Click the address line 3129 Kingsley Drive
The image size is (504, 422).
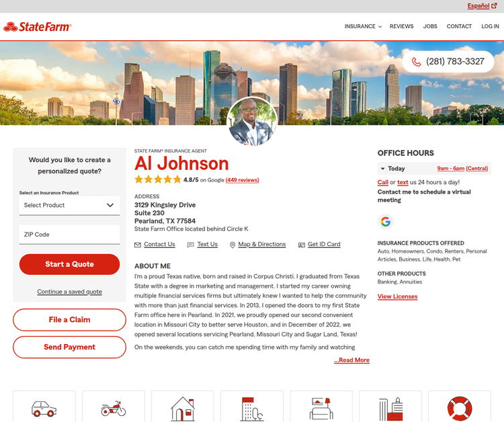165,205
